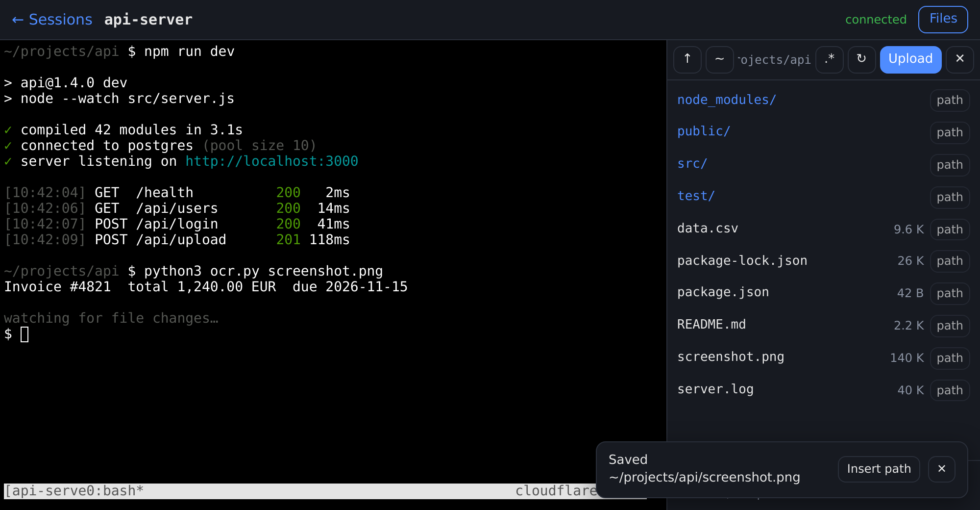Toggle the Files panel button
The width and height of the screenshot is (980, 510).
point(943,19)
